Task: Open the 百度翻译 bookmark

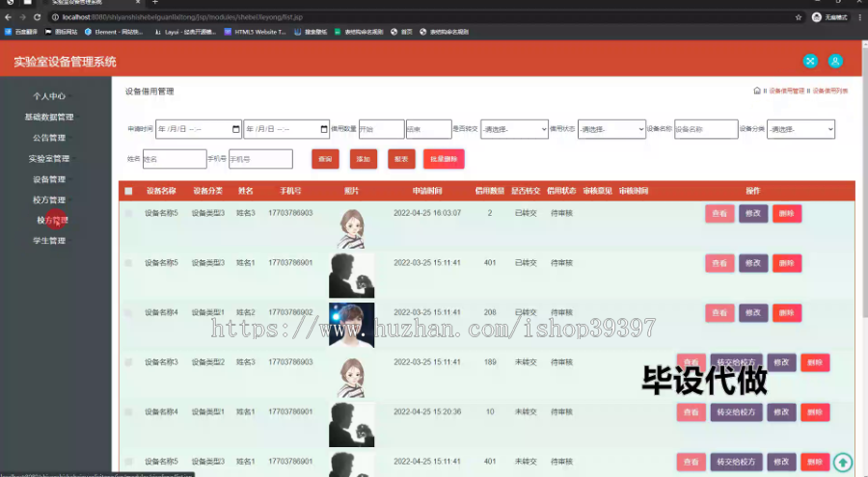Action: [x=21, y=32]
